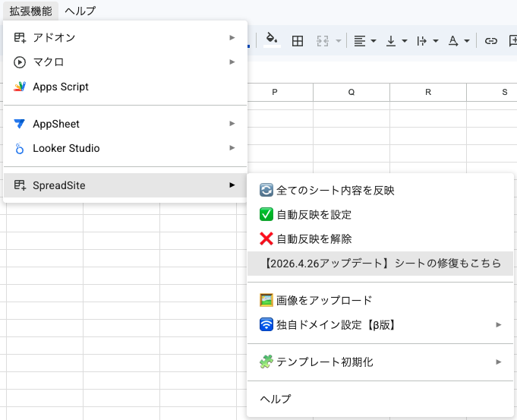Click the insert link icon
Viewport: 517px width, 420px height.
tap(491, 41)
